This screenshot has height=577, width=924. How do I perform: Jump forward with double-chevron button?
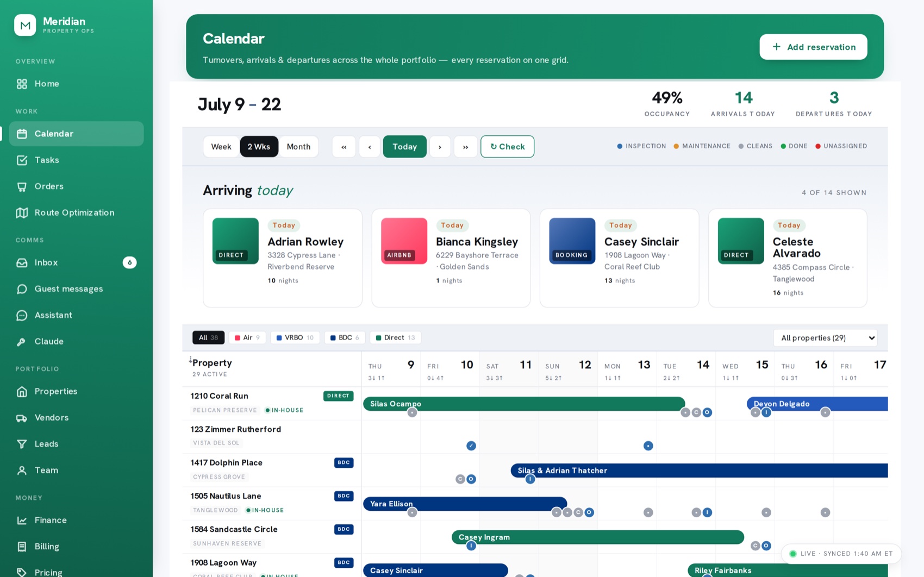tap(466, 147)
